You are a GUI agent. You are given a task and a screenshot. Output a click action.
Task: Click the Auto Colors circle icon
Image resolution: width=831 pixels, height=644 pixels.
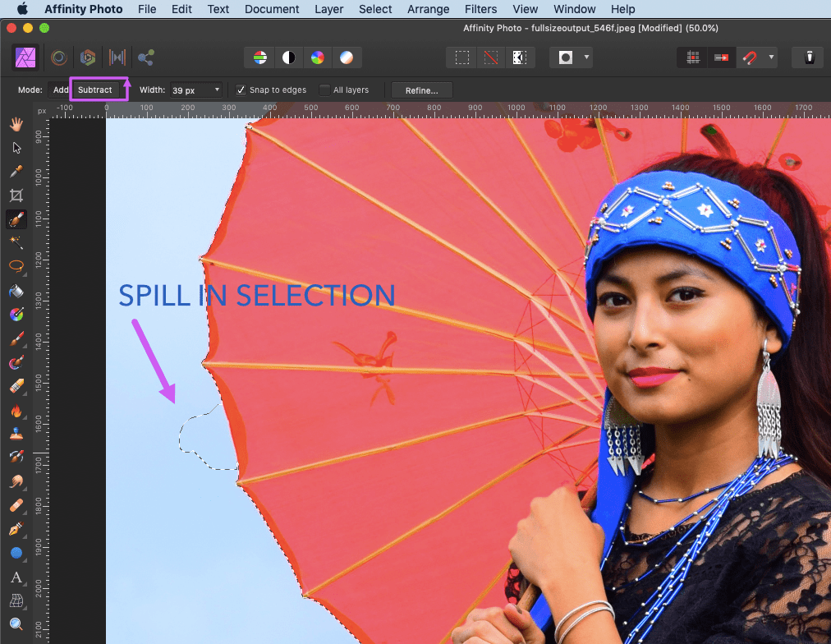(317, 57)
